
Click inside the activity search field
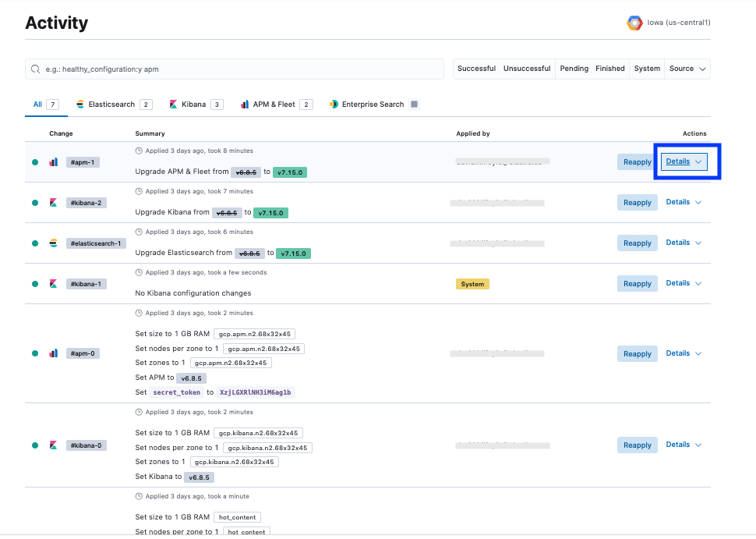(x=234, y=69)
